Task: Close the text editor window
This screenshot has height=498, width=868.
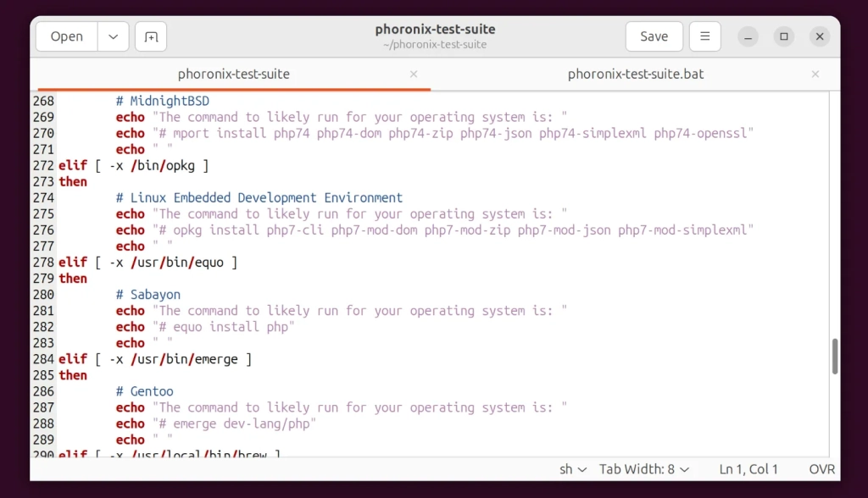Action: click(x=819, y=36)
